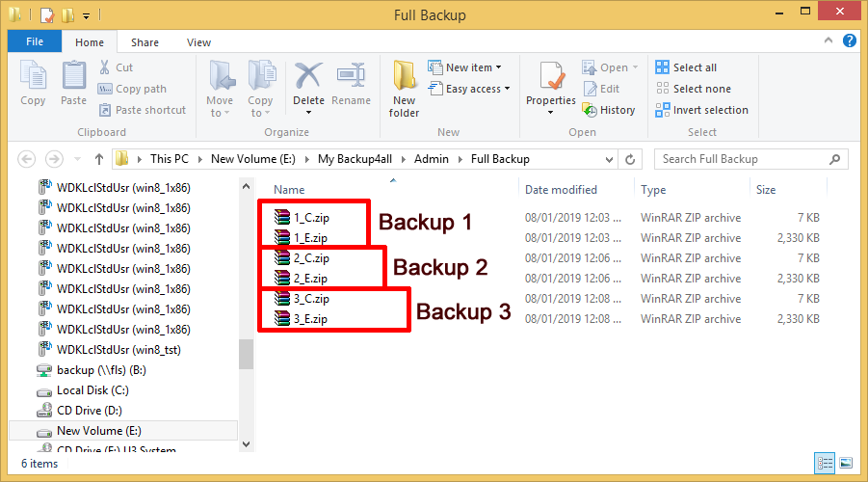Create a New folder
Viewport: 868px width, 482px height.
404,89
